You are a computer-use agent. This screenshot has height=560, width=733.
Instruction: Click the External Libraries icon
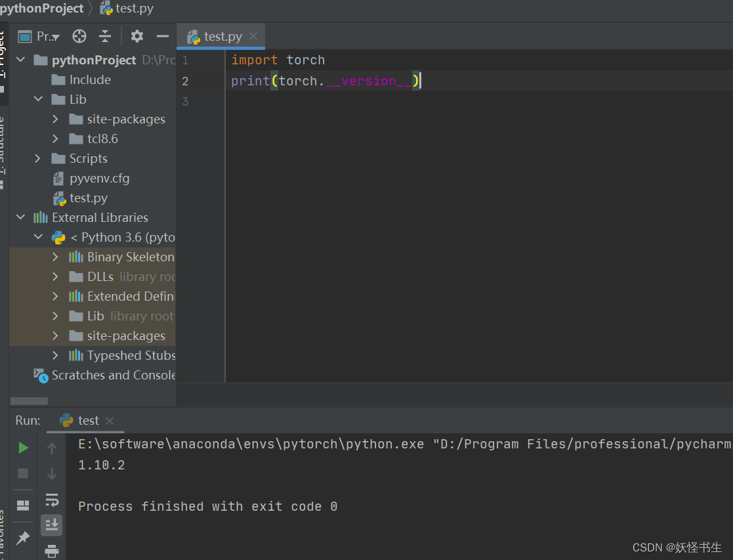point(41,217)
